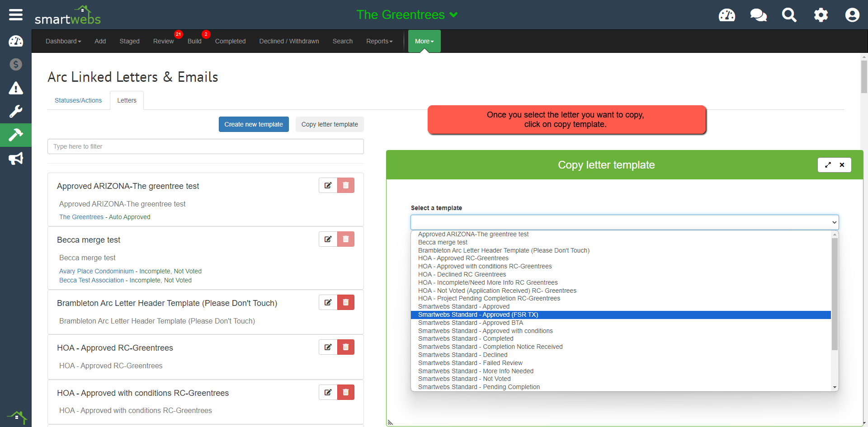868x427 pixels.
Task: Open the Dashboard dropdown menu
Action: click(63, 41)
